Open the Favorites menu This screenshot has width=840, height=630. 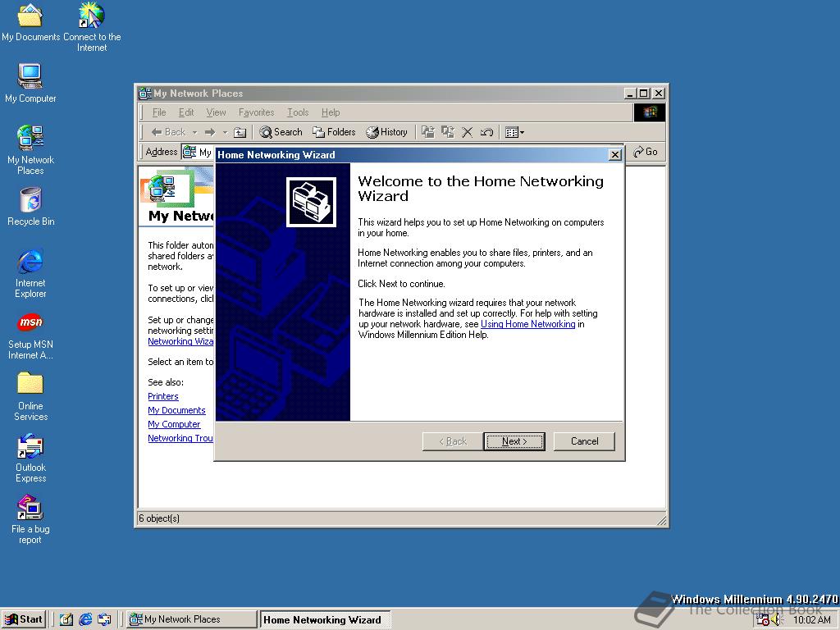coord(256,112)
